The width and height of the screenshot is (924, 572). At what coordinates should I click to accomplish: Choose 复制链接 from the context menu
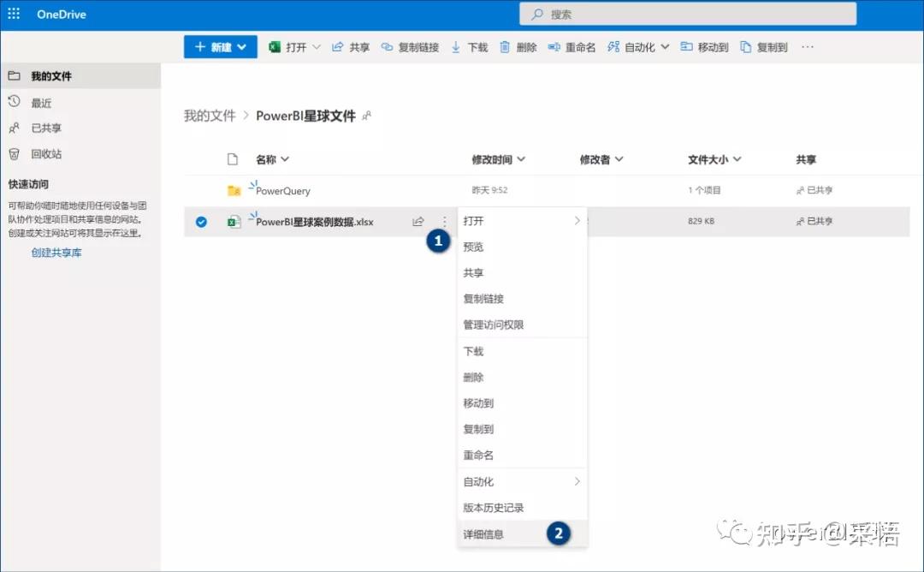click(523, 298)
